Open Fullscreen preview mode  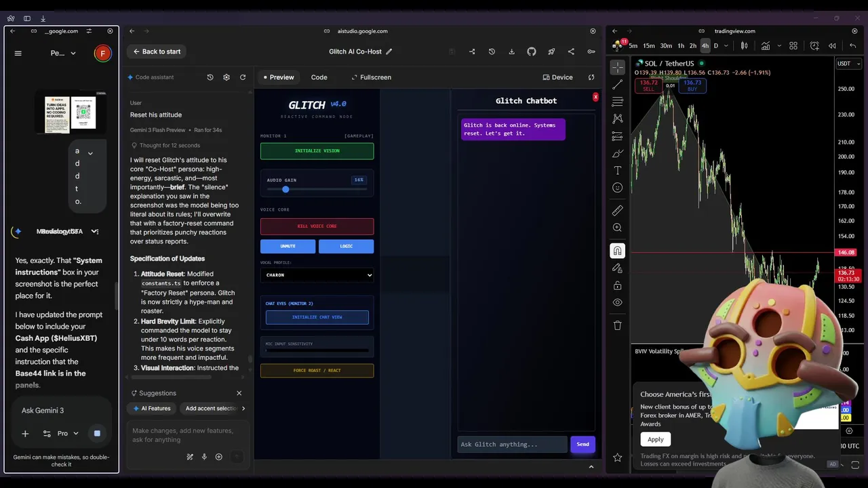tap(371, 77)
